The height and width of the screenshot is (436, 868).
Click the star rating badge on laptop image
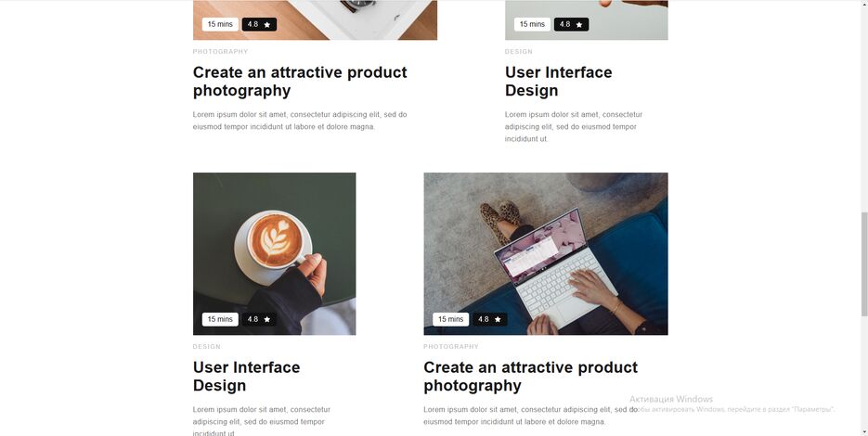490,319
